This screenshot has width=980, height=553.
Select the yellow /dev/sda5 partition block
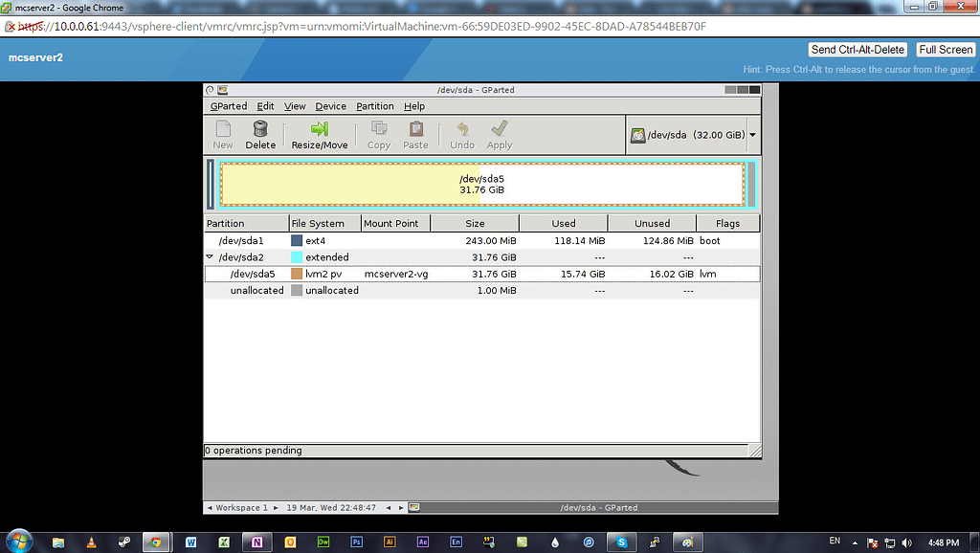tap(483, 184)
